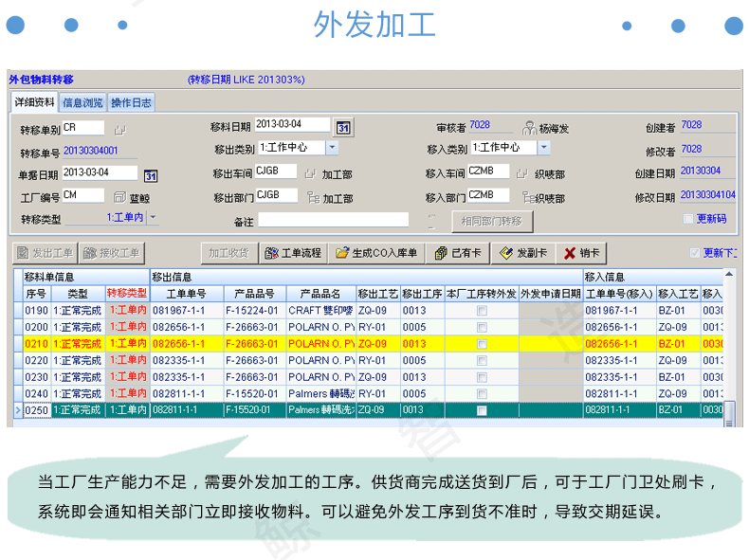Click 移入 工单单号 081967-1-1 cell
This screenshot has height=560, width=749.
point(619,311)
